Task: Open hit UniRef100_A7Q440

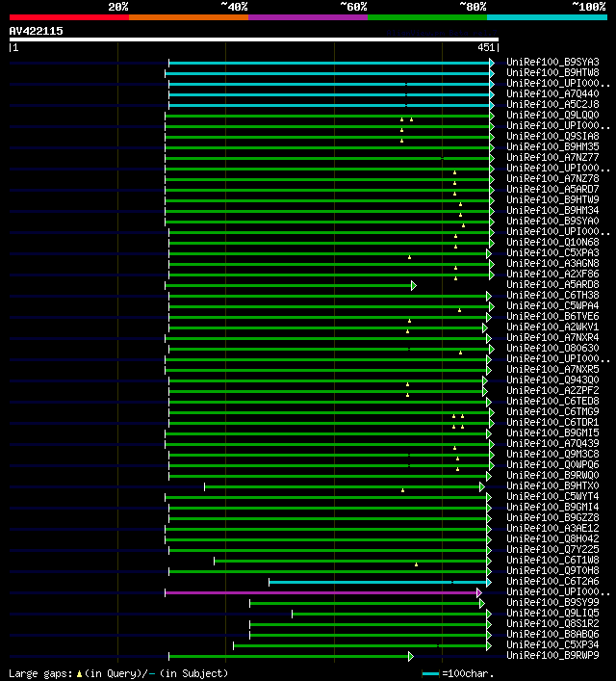Action: coord(552,93)
